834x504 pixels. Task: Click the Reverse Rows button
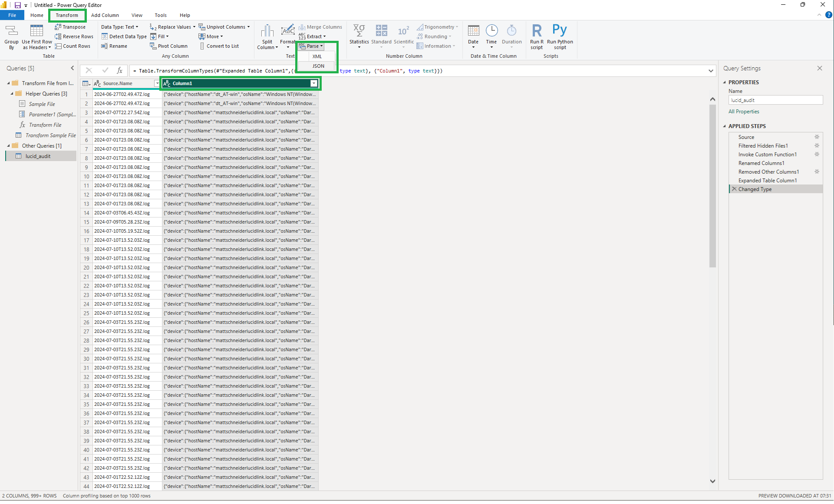(x=74, y=36)
